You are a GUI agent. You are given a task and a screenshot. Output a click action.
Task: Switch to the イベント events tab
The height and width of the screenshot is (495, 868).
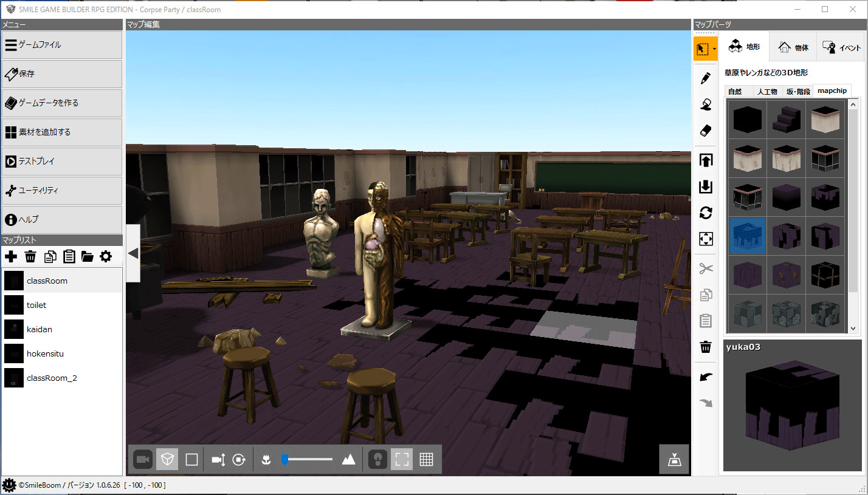tap(841, 47)
